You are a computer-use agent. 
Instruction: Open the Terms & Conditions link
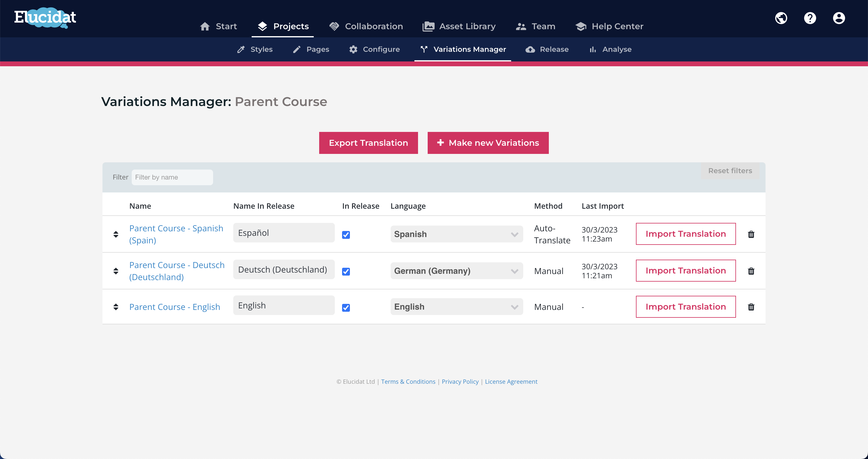(408, 382)
